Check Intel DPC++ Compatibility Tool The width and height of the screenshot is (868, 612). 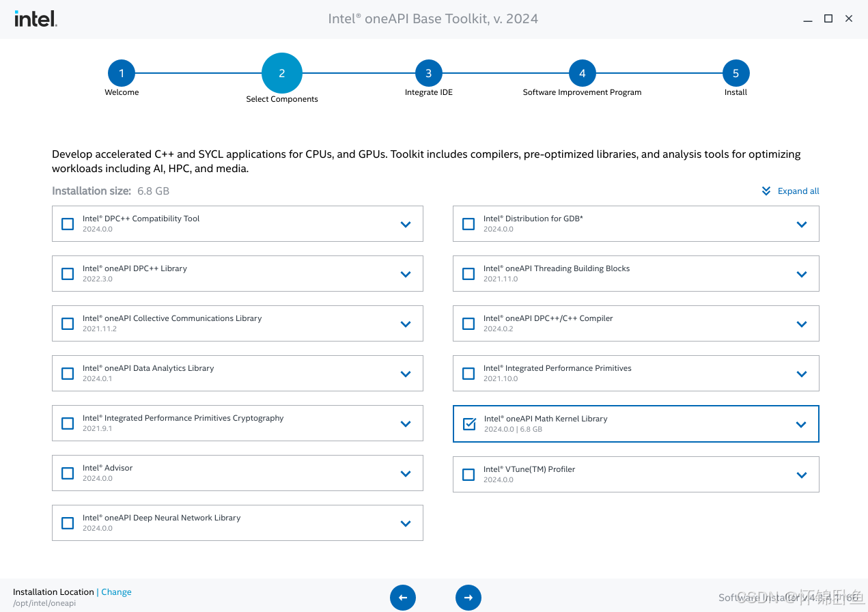pyautogui.click(x=68, y=224)
